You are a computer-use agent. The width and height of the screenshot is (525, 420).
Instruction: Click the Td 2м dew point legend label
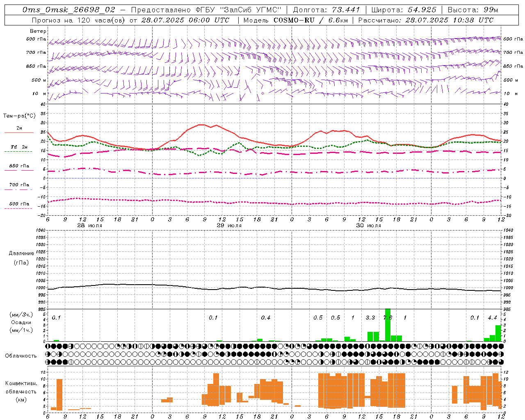[x=19, y=147]
